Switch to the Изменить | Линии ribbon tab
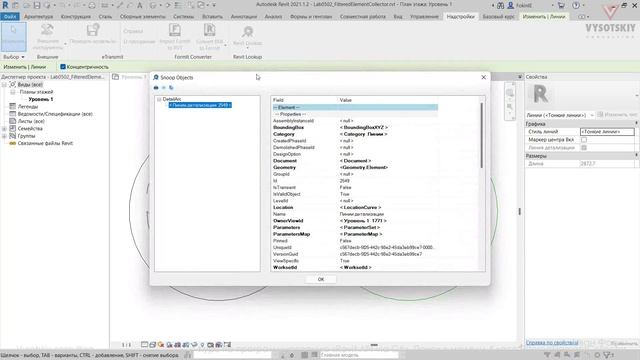The width and height of the screenshot is (640, 360). [544, 17]
